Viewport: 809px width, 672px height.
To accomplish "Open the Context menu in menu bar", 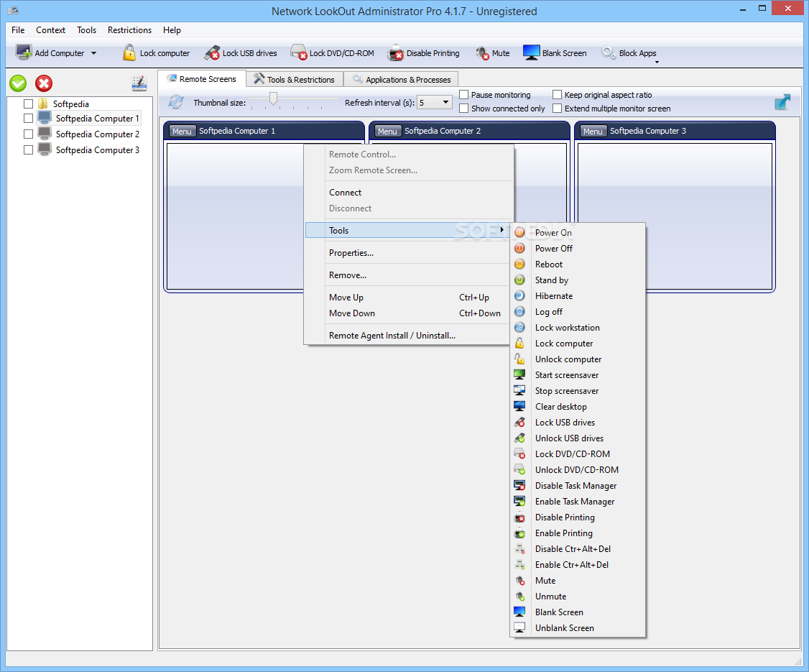I will pos(50,30).
